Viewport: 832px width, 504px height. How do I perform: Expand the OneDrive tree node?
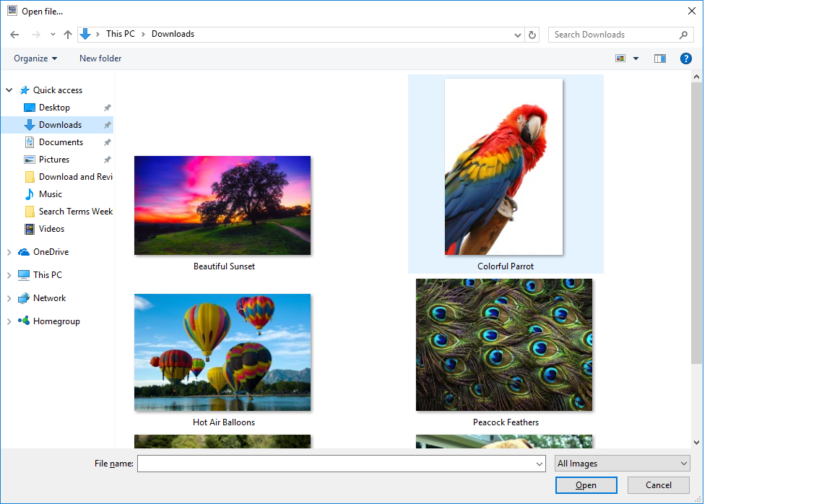coord(9,252)
